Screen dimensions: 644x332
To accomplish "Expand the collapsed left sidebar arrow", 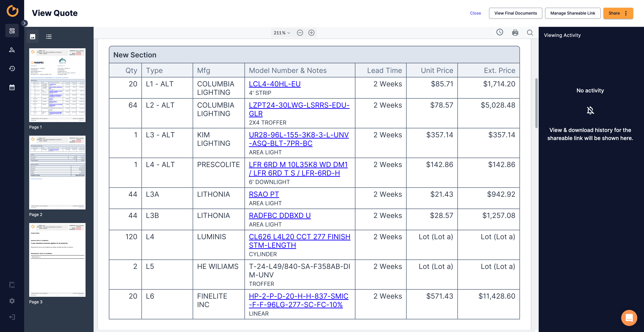I will (x=24, y=23).
